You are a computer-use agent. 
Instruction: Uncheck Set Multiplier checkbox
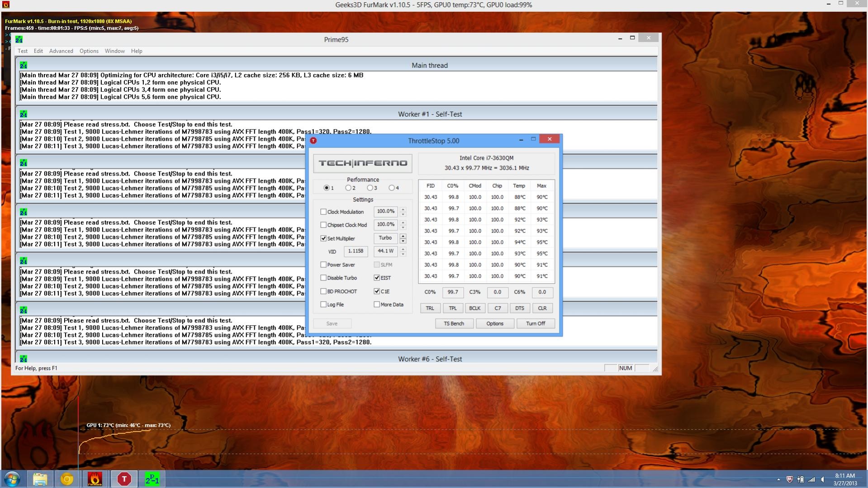click(x=323, y=238)
